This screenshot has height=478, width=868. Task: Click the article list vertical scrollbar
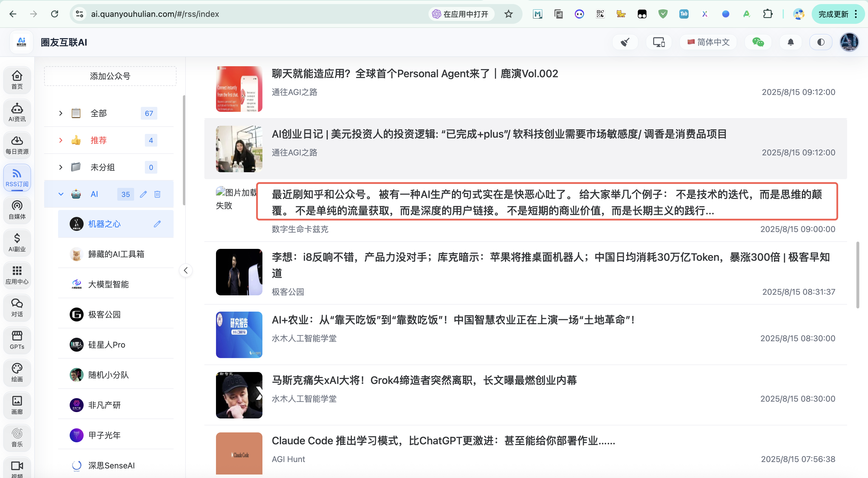[857, 275]
